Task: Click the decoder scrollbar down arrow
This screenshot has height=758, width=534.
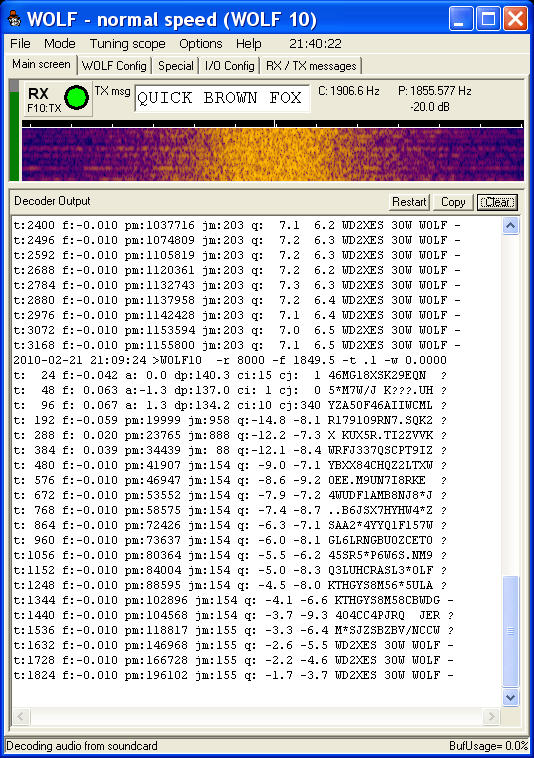Action: pos(511,697)
